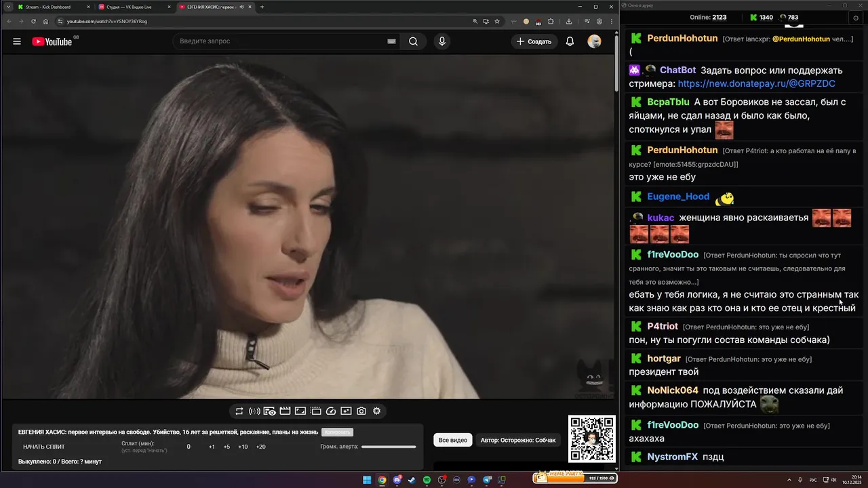The height and width of the screenshot is (488, 868).
Task: Select the ЕВГЕНИЯ ХАСИС YouTube tab
Action: pyautogui.click(x=214, y=7)
